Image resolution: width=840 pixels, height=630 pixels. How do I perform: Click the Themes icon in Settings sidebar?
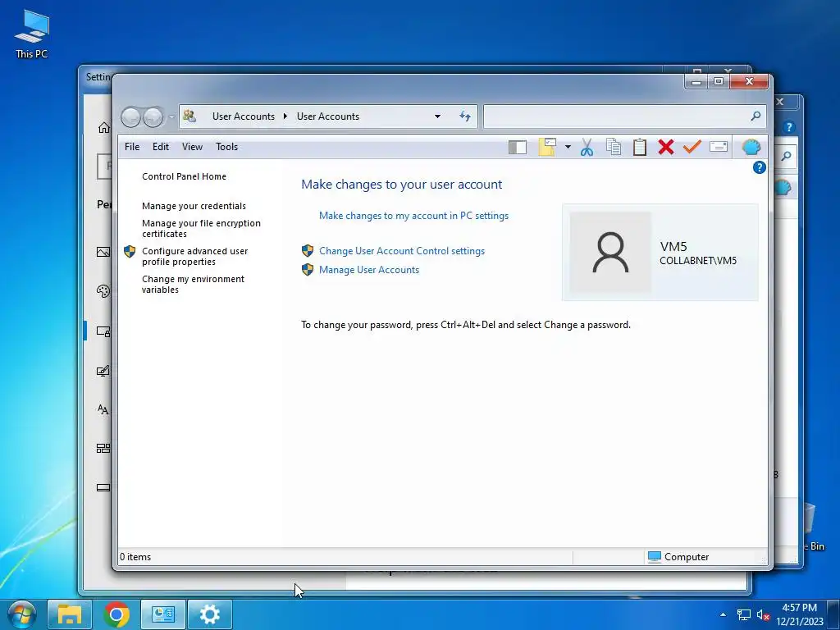[103, 371]
